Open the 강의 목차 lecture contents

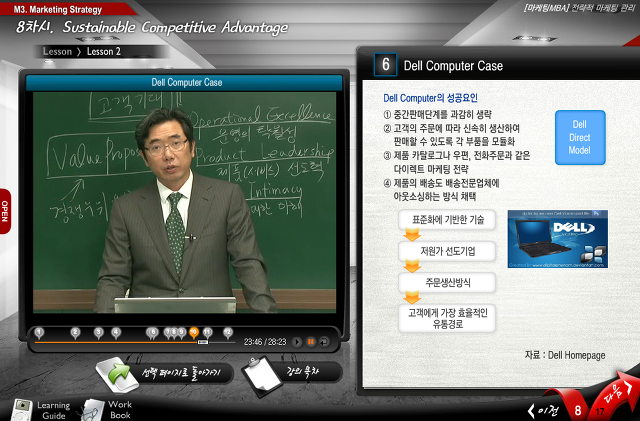[x=302, y=372]
